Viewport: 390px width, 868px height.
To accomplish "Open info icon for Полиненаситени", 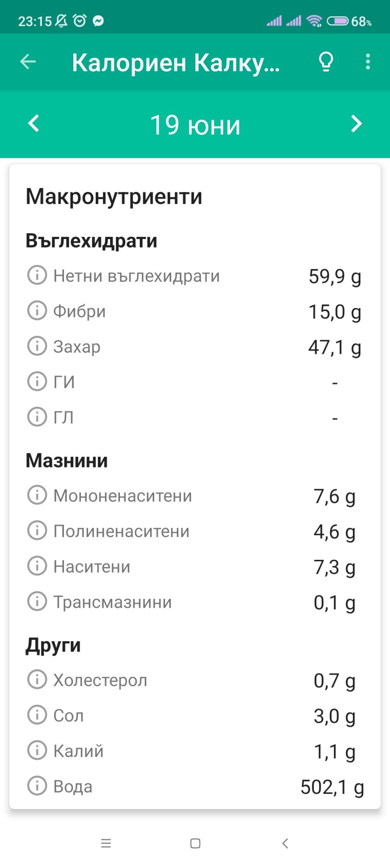I will click(37, 531).
